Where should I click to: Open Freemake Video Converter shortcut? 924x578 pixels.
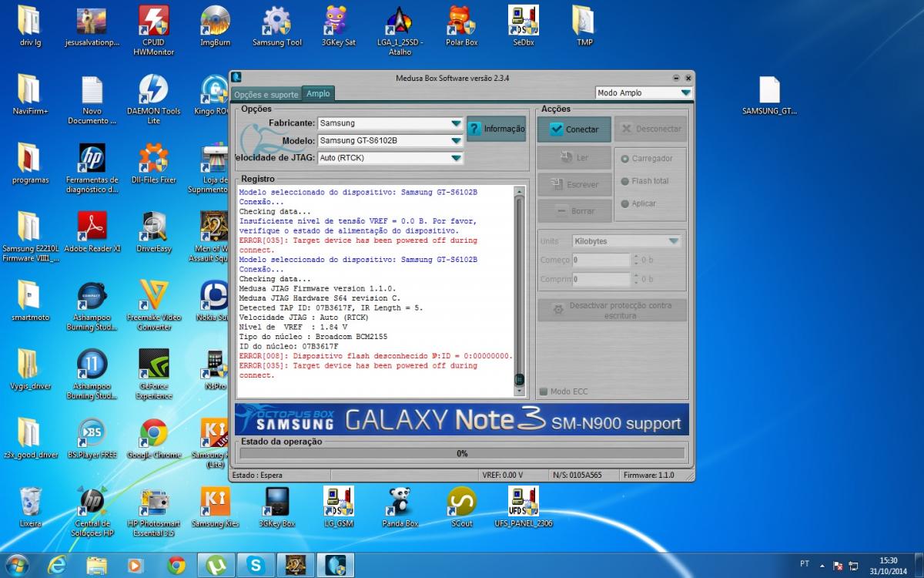[x=153, y=306]
